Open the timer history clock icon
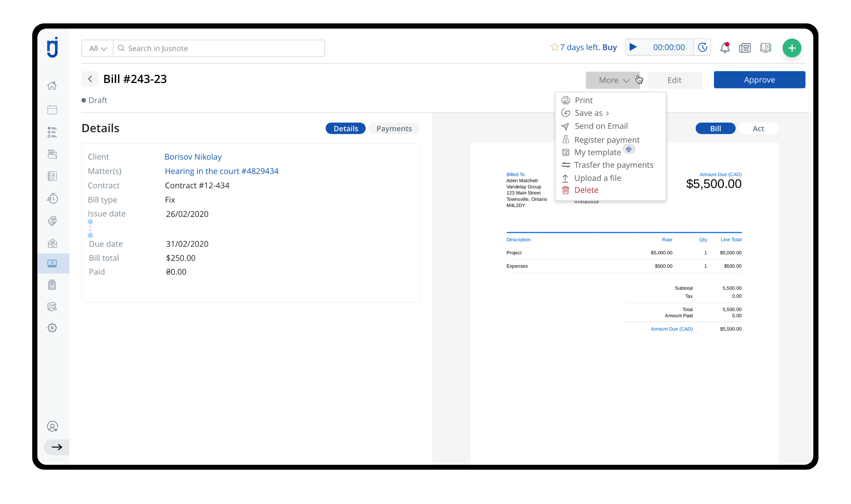 click(702, 47)
